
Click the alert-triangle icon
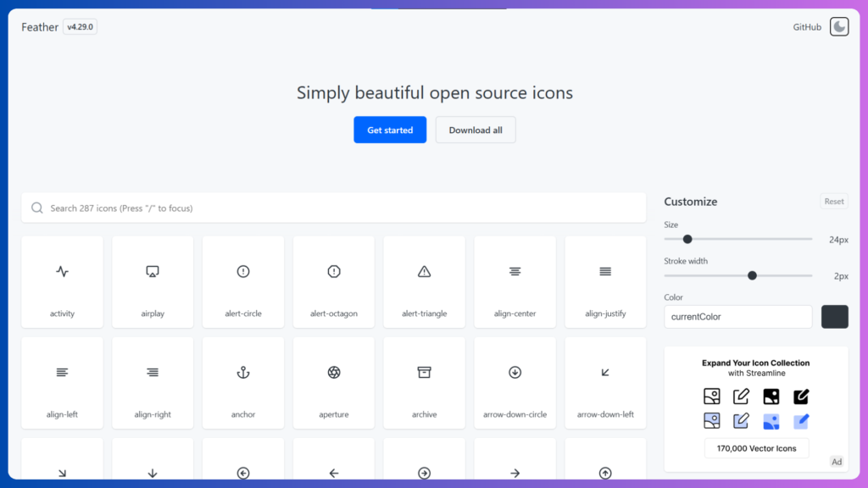pyautogui.click(x=424, y=281)
